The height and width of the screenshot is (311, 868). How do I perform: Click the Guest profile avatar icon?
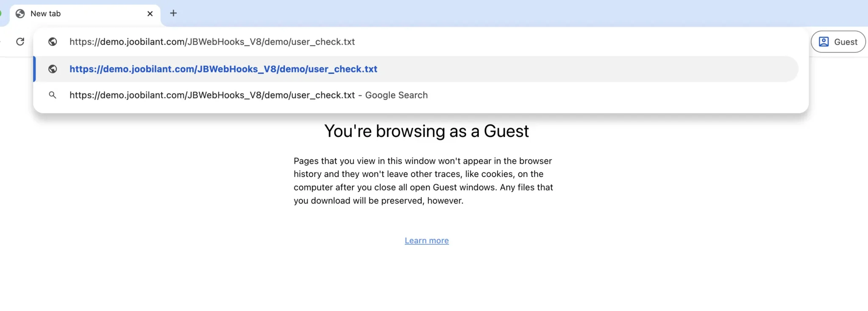[x=823, y=42]
